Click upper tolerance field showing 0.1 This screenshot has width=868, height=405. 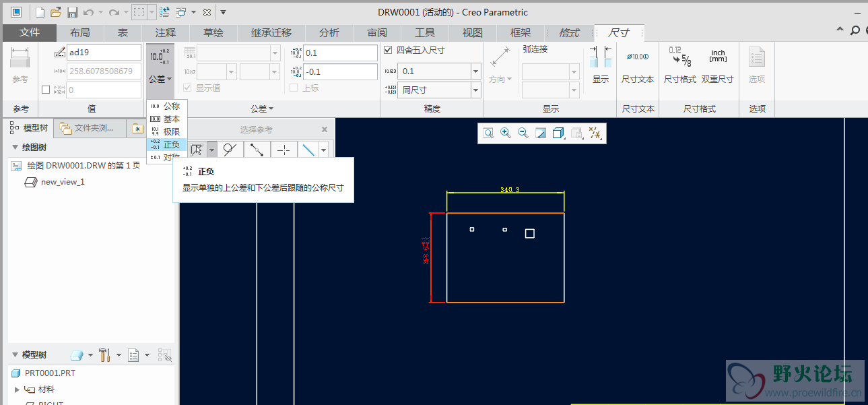340,53
